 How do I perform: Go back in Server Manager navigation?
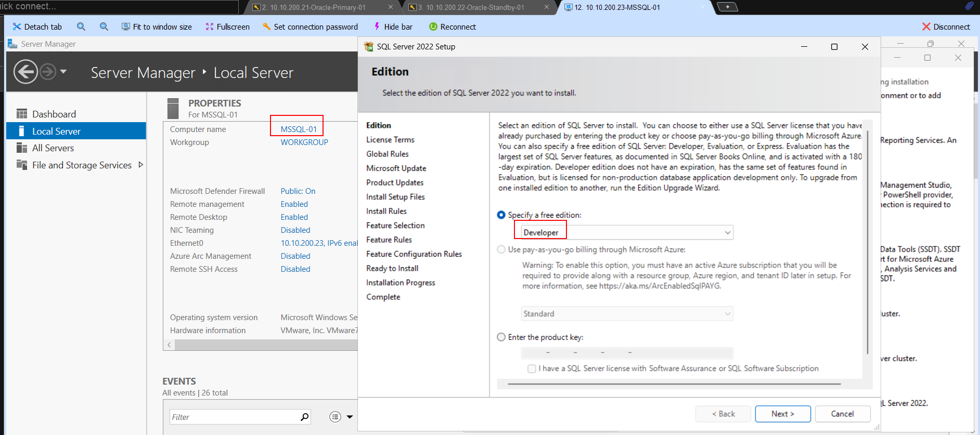click(x=25, y=72)
